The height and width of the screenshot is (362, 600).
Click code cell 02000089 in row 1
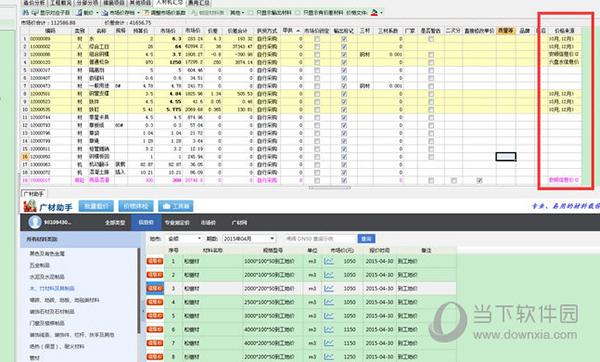51,39
